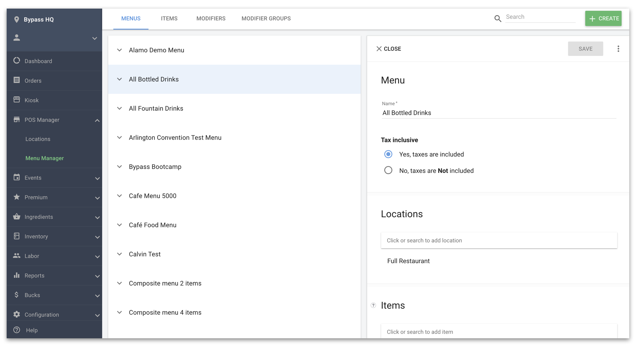Click the Save button in panel
Screen dimensions: 644x353
(585, 48)
